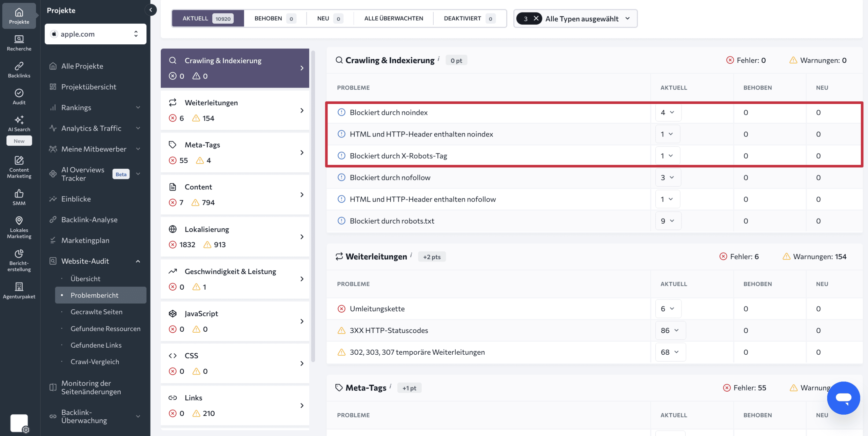868x436 pixels.
Task: Select the DEAKTIVIERT tab
Action: [x=470, y=18]
